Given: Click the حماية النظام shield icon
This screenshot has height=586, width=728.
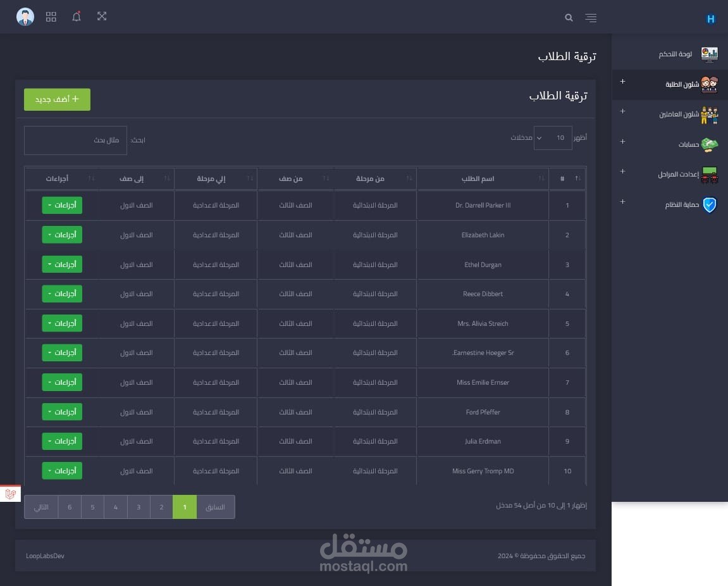Looking at the screenshot, I should click(710, 205).
